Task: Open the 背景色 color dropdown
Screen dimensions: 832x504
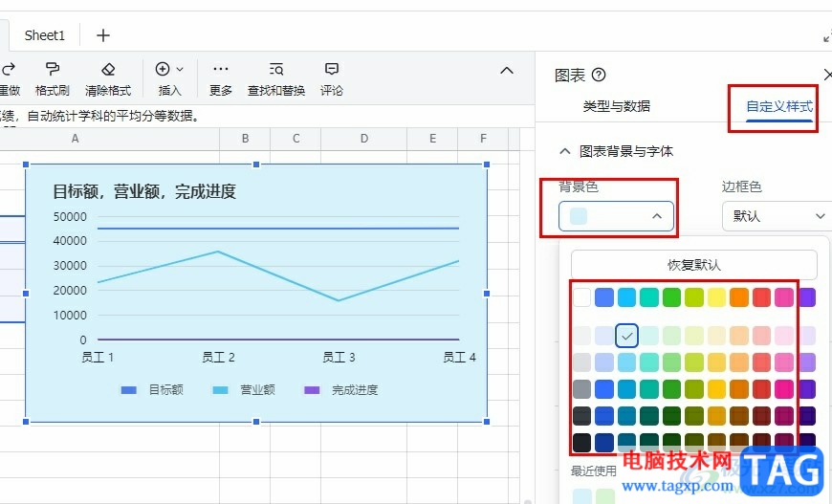Action: [616, 216]
